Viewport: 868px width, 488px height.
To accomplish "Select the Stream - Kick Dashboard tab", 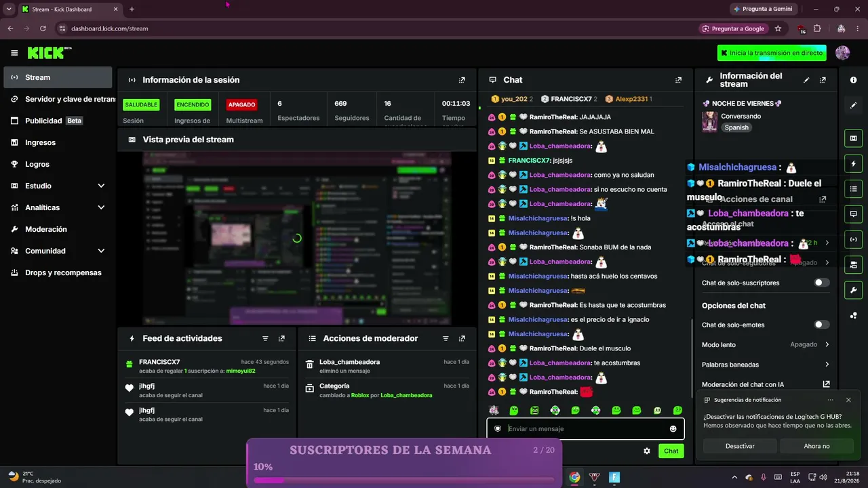I will [69, 9].
